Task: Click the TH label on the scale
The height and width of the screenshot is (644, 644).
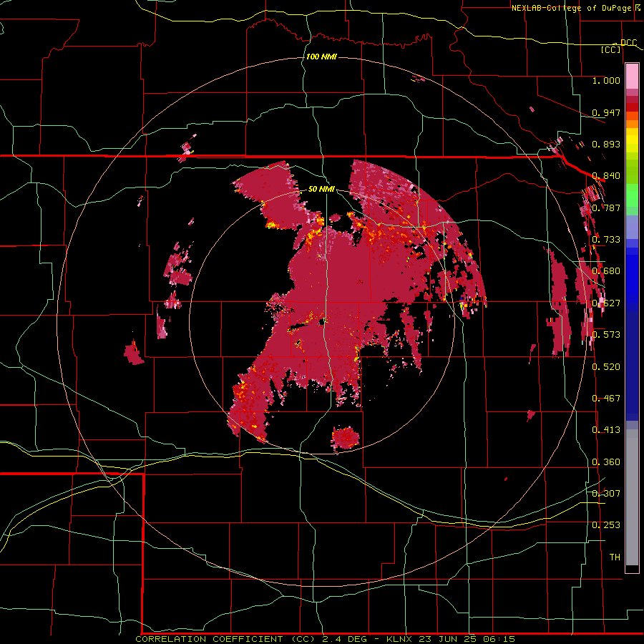Action: point(615,557)
